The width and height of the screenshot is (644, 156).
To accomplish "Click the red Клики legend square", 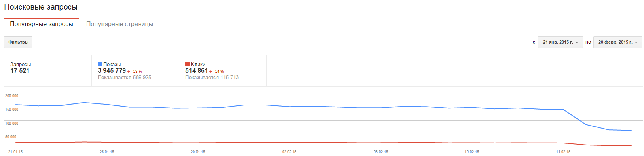I will 187,64.
